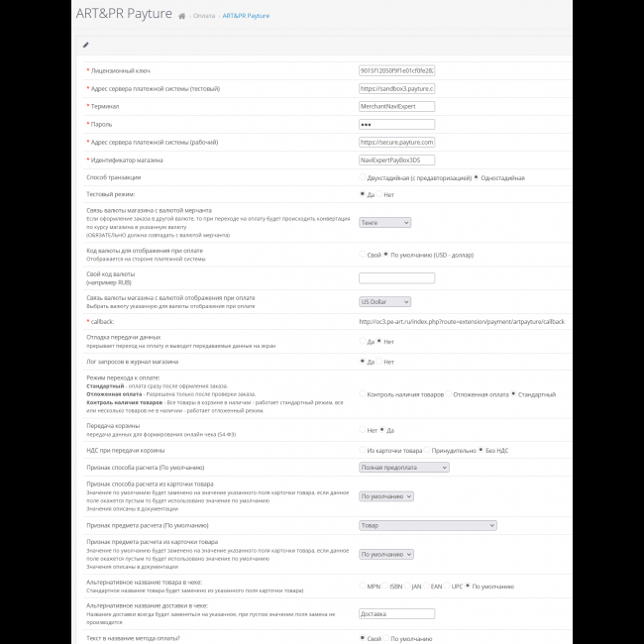This screenshot has width=644, height=644.
Task: Click the Доставка delivery name field
Action: coord(396,613)
